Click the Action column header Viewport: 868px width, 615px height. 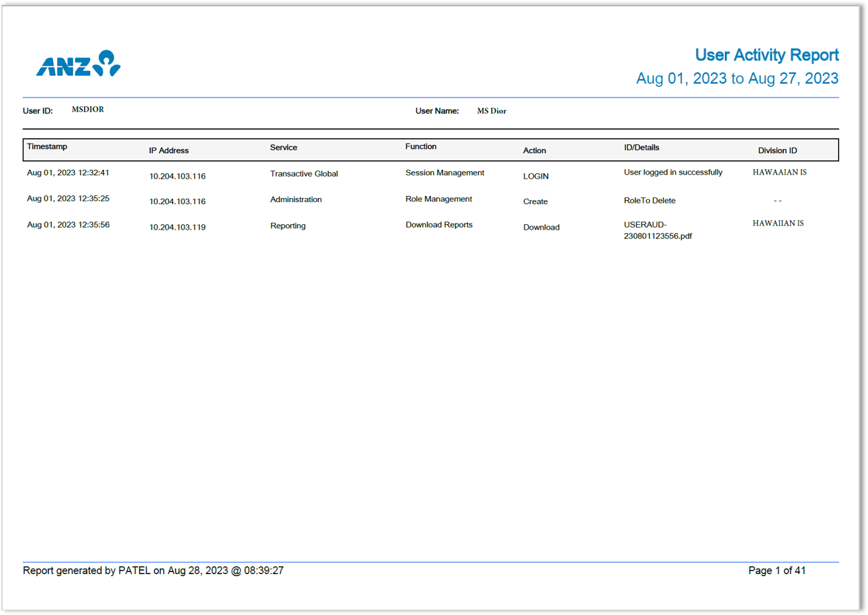coord(534,150)
